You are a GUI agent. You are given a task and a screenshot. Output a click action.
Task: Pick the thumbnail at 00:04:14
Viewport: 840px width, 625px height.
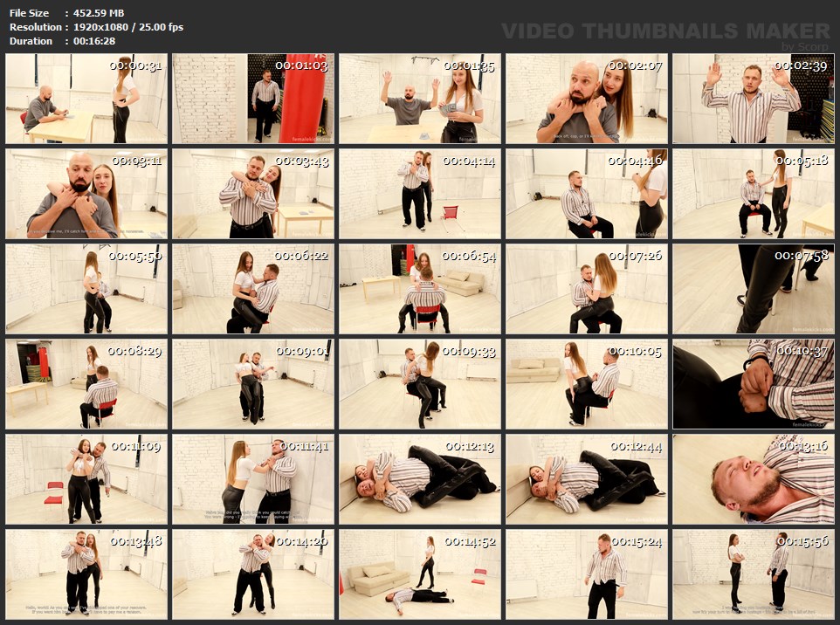419,194
